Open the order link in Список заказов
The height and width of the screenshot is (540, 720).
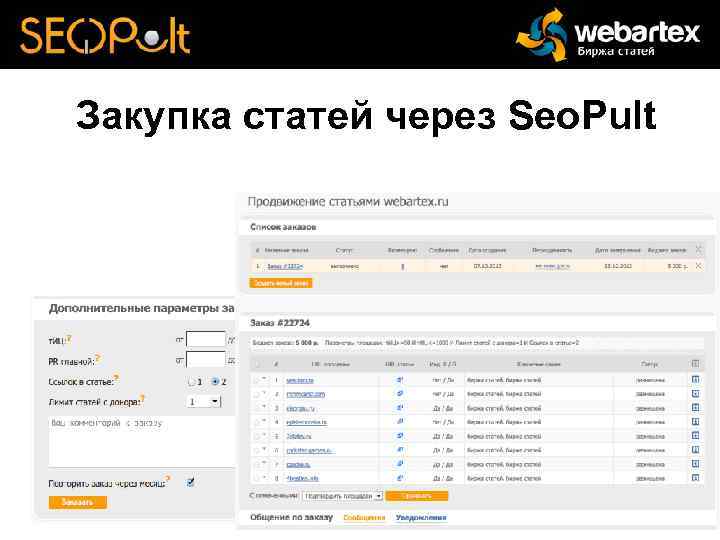point(285,266)
